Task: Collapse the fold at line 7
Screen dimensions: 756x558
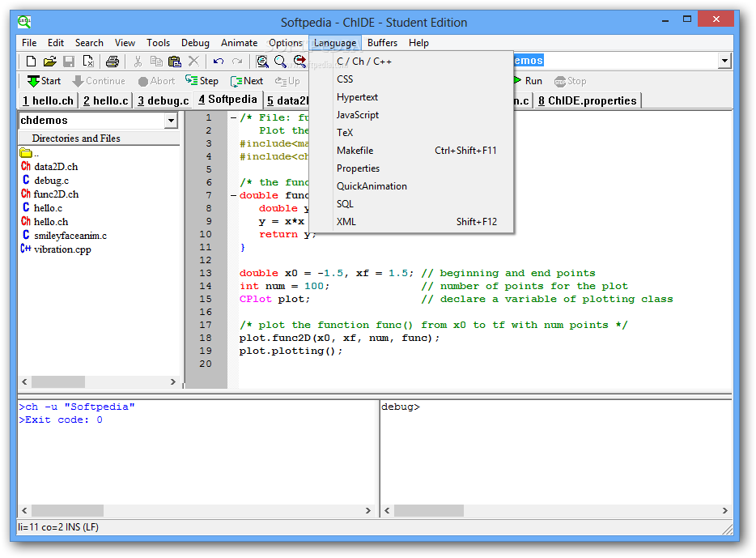Action: pos(233,195)
